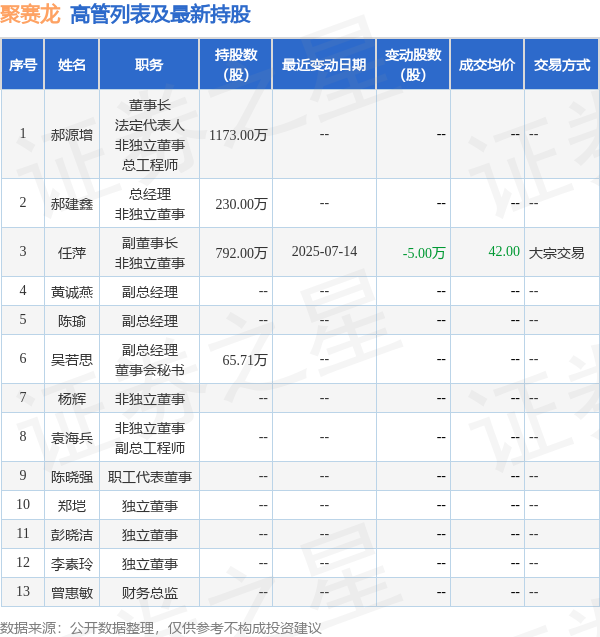Click 财务总监 position cell
This screenshot has width=600, height=637.
click(x=150, y=593)
